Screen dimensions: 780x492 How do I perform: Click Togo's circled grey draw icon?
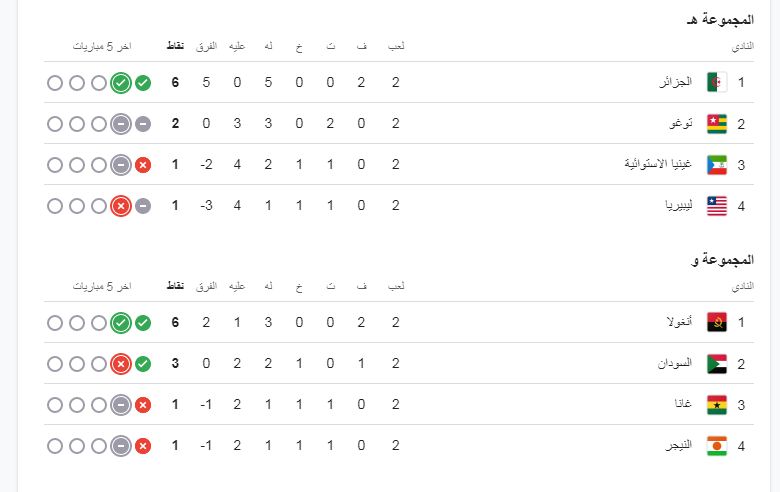(x=121, y=124)
